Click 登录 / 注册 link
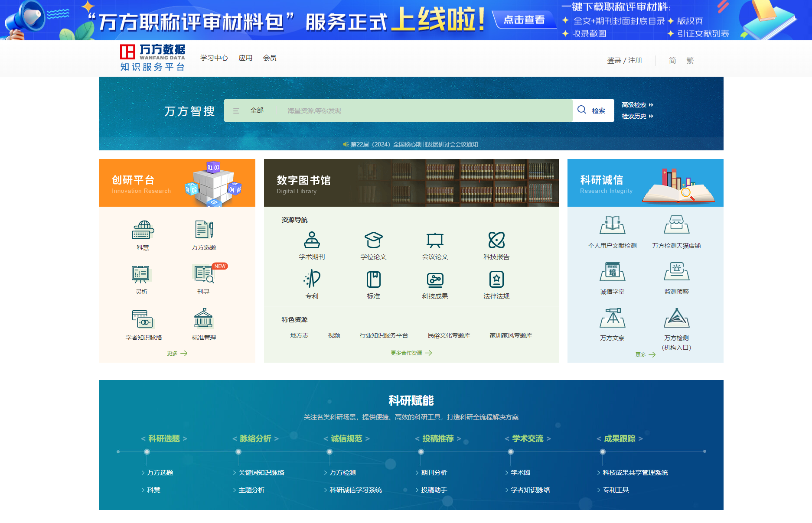This screenshot has height=523, width=812. pos(625,60)
